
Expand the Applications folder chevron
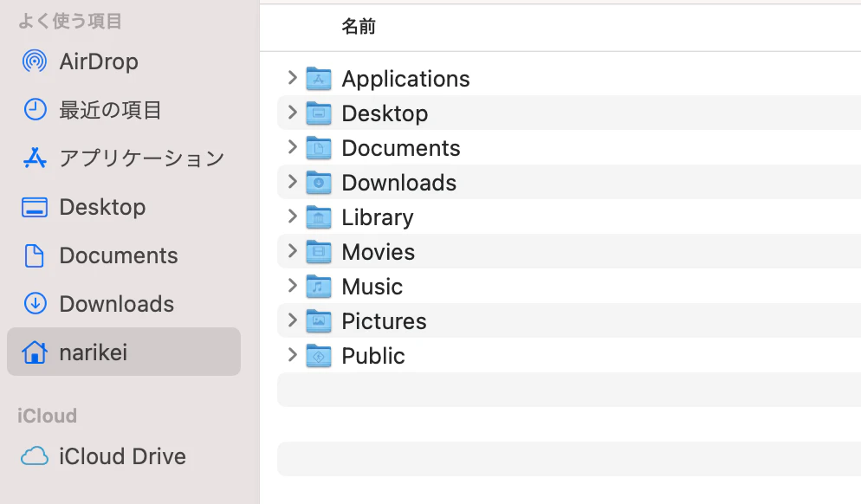[x=292, y=78]
